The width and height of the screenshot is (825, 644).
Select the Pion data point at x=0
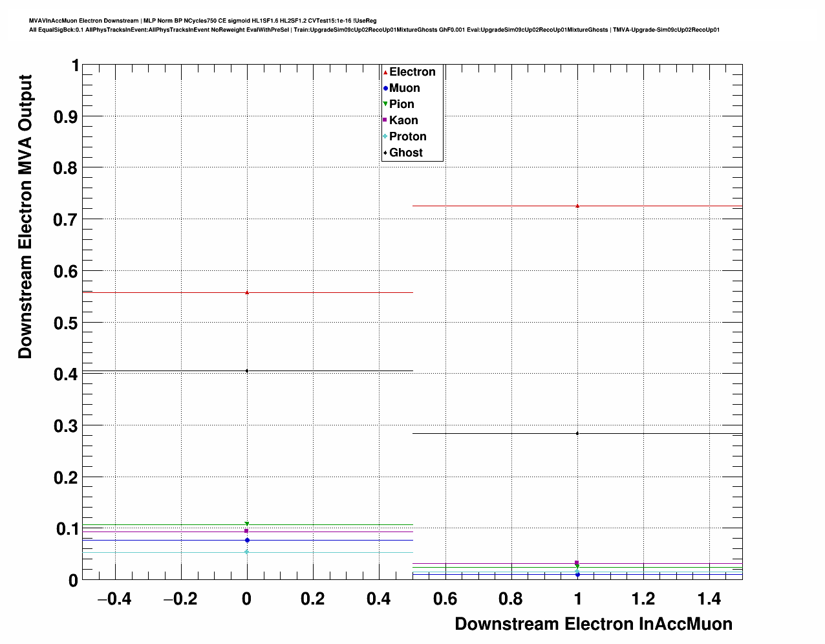tap(247, 524)
